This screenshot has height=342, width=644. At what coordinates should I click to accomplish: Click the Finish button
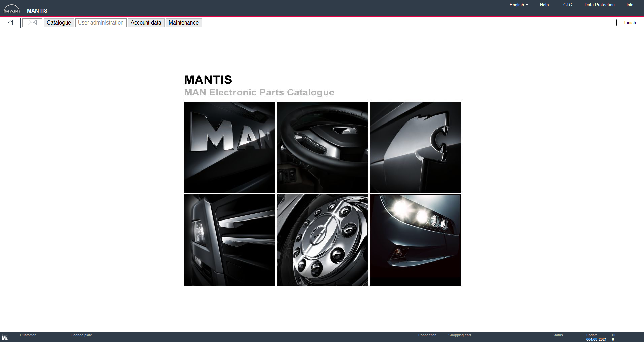[629, 22]
